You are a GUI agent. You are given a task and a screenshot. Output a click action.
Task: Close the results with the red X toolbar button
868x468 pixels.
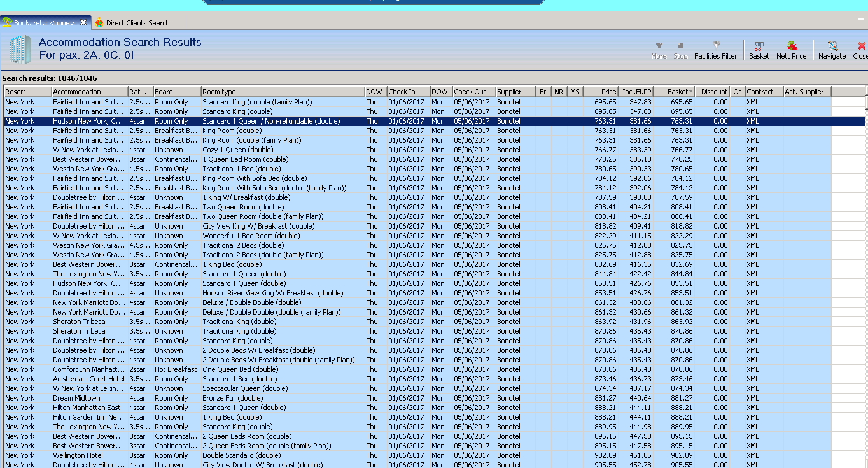[861, 50]
